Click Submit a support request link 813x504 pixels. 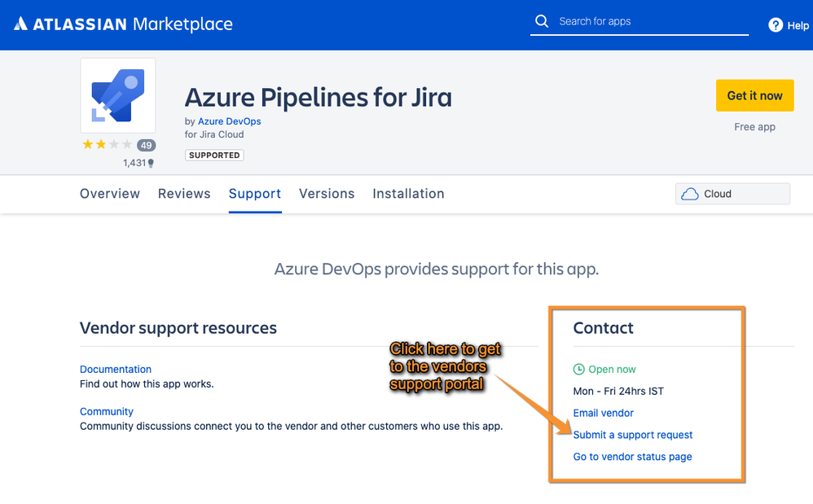point(633,435)
